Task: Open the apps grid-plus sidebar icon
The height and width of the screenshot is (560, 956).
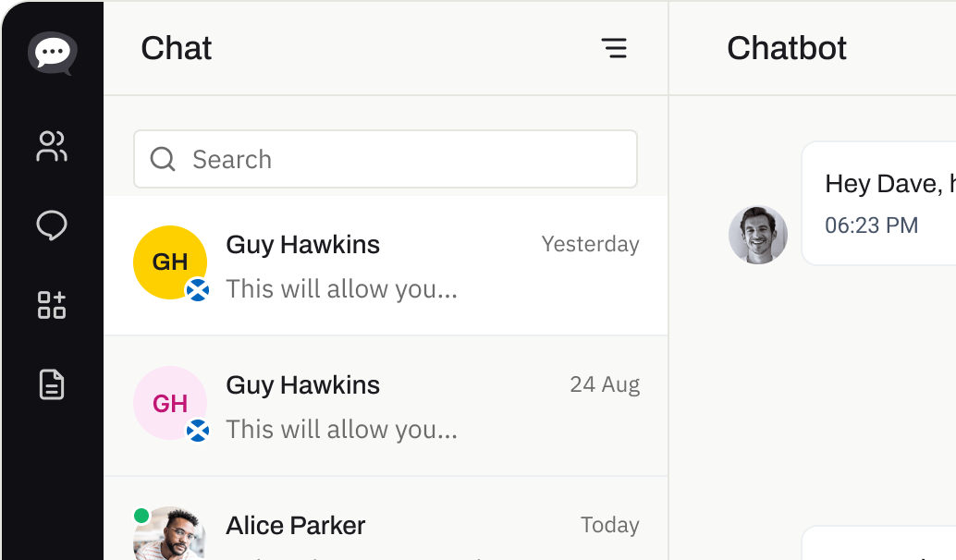Action: click(52, 305)
